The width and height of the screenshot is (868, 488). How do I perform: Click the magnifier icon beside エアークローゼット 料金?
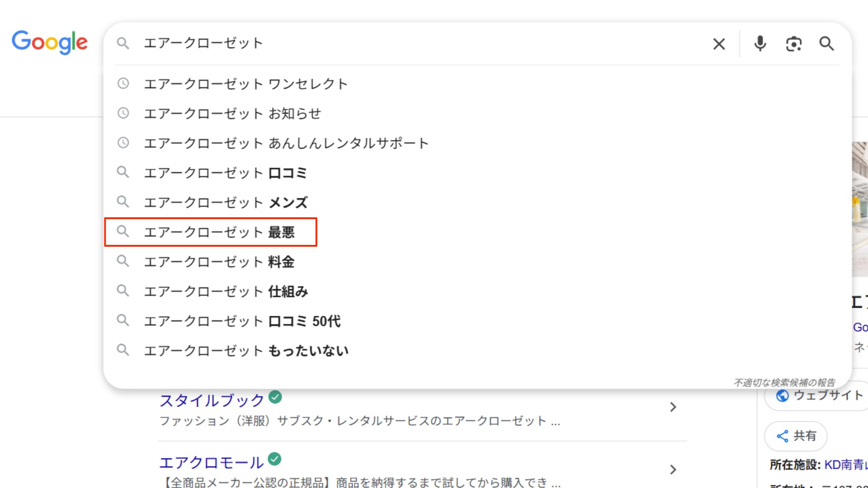click(123, 261)
